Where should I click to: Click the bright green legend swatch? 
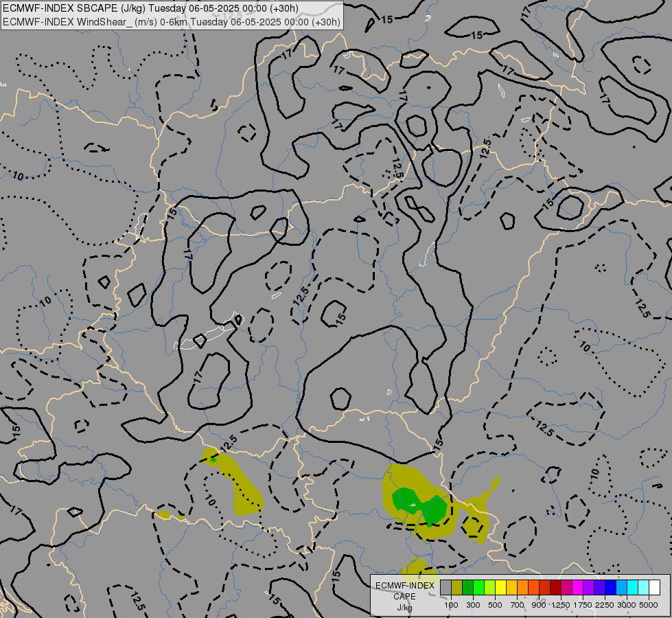(478, 587)
